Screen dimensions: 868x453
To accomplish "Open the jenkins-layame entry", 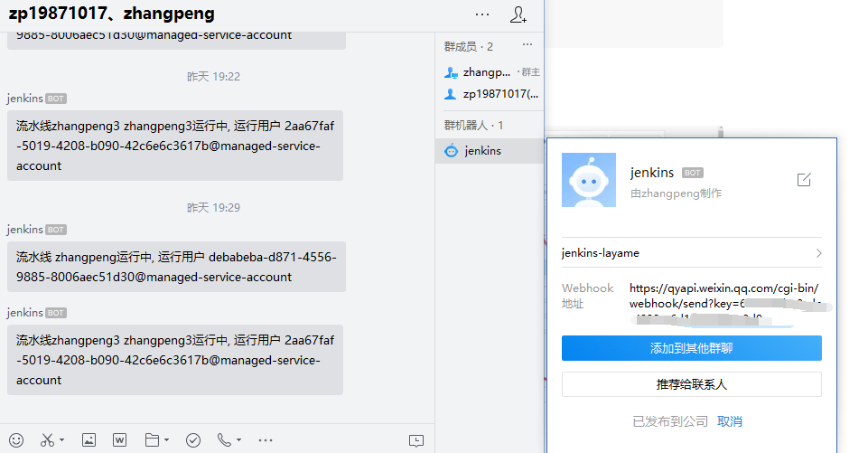I will tap(691, 253).
